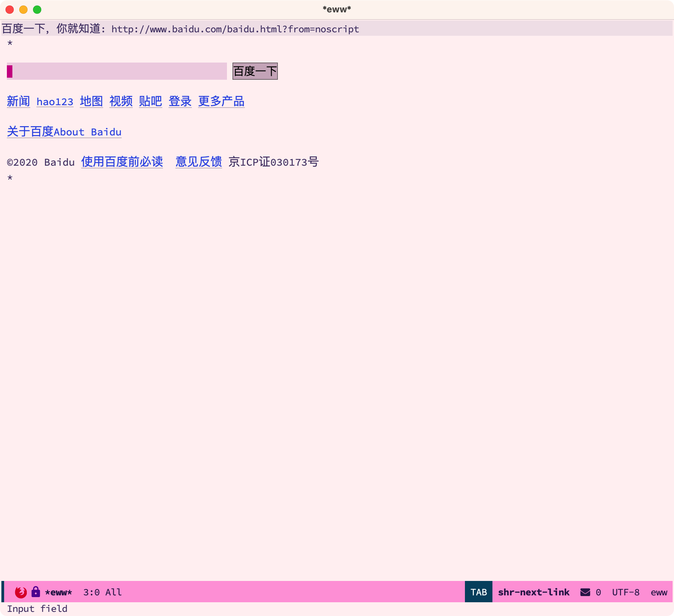Open the 新闻 news link
Viewport: 674px width, 616px height.
pos(19,101)
